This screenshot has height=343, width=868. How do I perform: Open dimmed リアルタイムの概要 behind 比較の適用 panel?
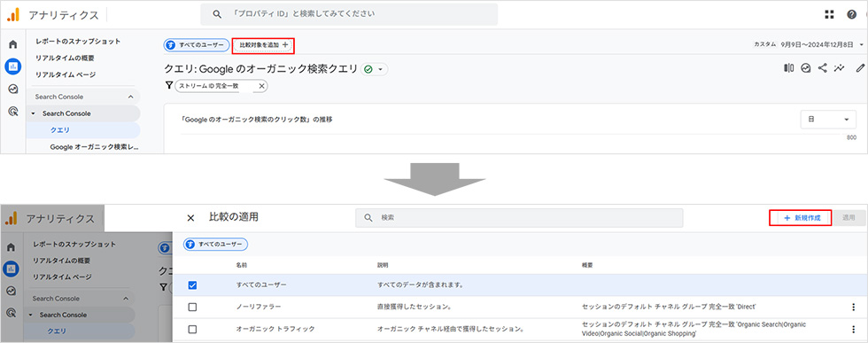(61, 261)
